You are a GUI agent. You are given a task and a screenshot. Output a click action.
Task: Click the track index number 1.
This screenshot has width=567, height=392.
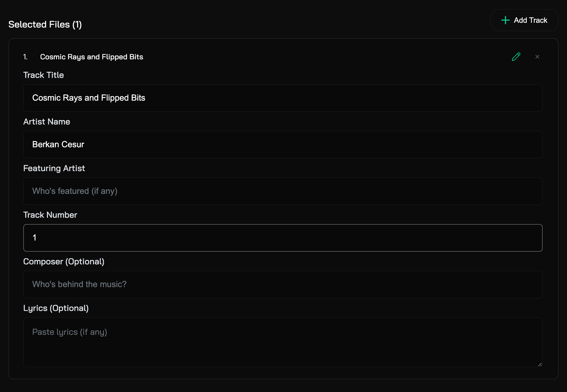[25, 57]
